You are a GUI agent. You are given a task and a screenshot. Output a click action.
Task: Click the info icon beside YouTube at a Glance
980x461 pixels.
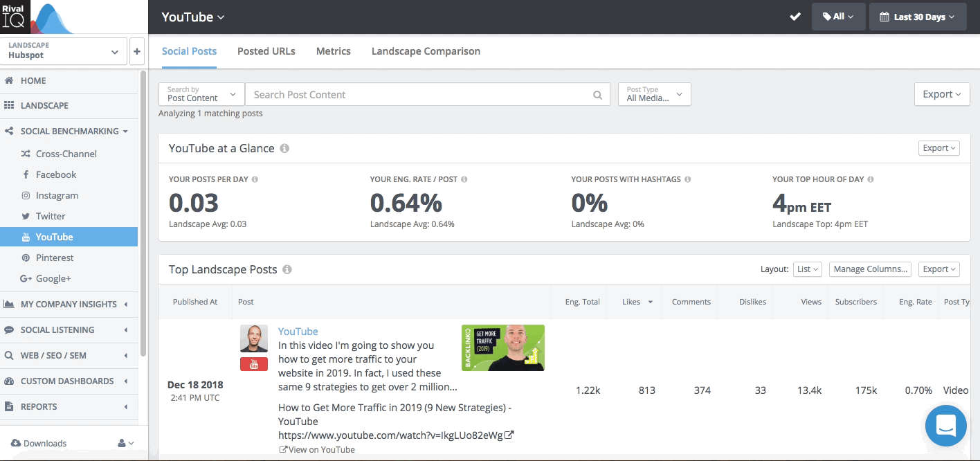tap(284, 149)
